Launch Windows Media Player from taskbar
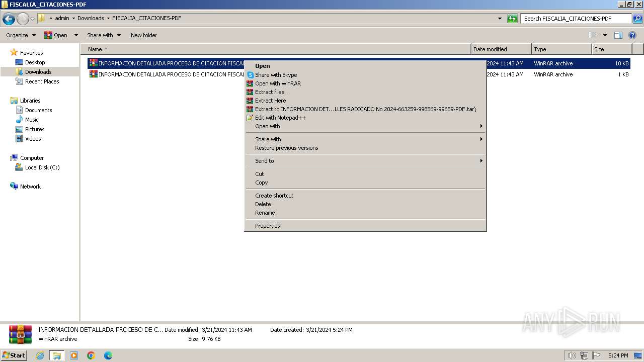Image resolution: width=644 pixels, height=362 pixels. [74, 355]
